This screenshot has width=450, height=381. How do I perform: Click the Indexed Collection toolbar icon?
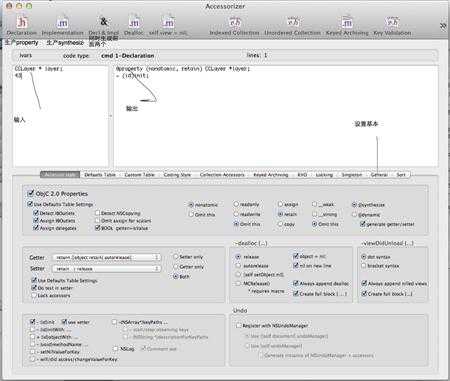235,23
